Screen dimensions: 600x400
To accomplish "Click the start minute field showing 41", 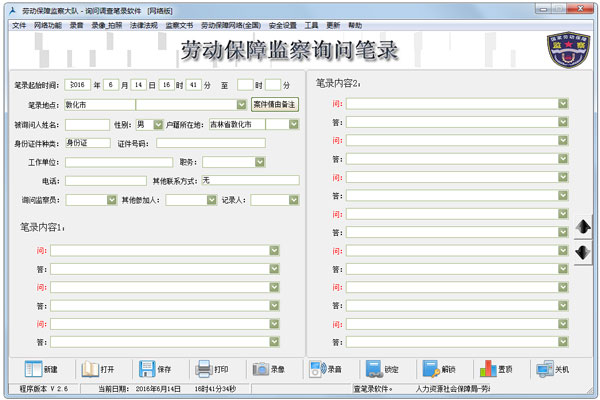I will tap(194, 85).
